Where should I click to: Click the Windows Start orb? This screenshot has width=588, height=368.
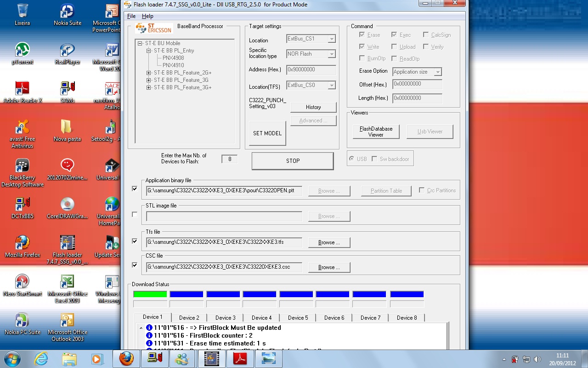click(x=12, y=358)
